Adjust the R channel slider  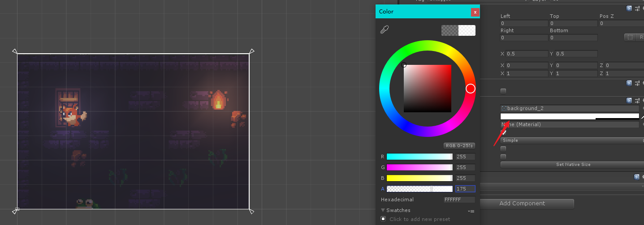419,157
